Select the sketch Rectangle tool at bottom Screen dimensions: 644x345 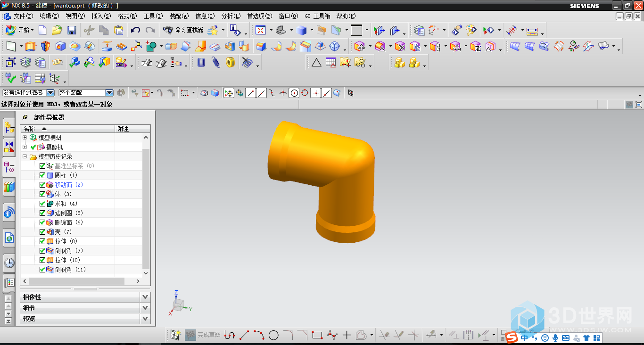coord(317,335)
